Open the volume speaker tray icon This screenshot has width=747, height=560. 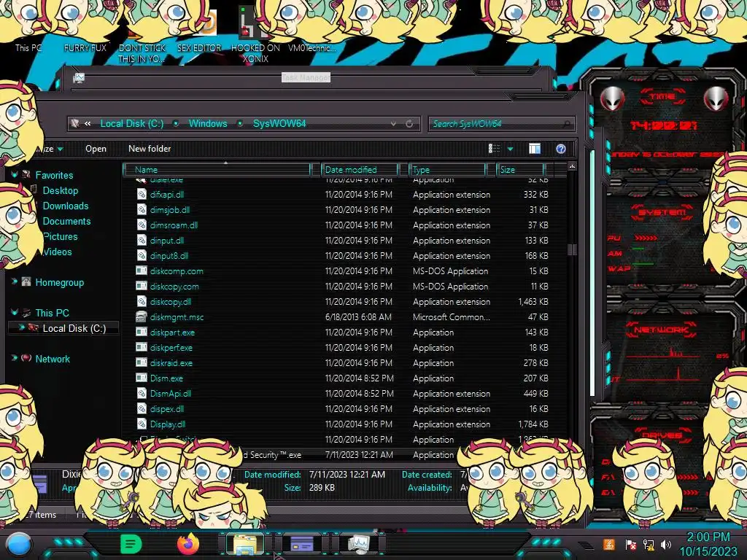click(x=666, y=544)
